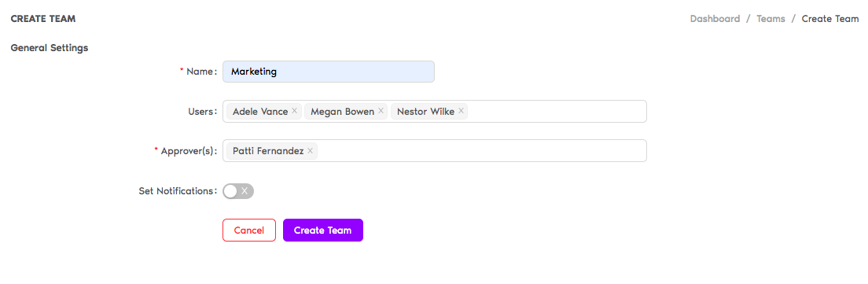Open the Approver(s) multi-select field
Screen dimensions: 868x284
(435, 150)
